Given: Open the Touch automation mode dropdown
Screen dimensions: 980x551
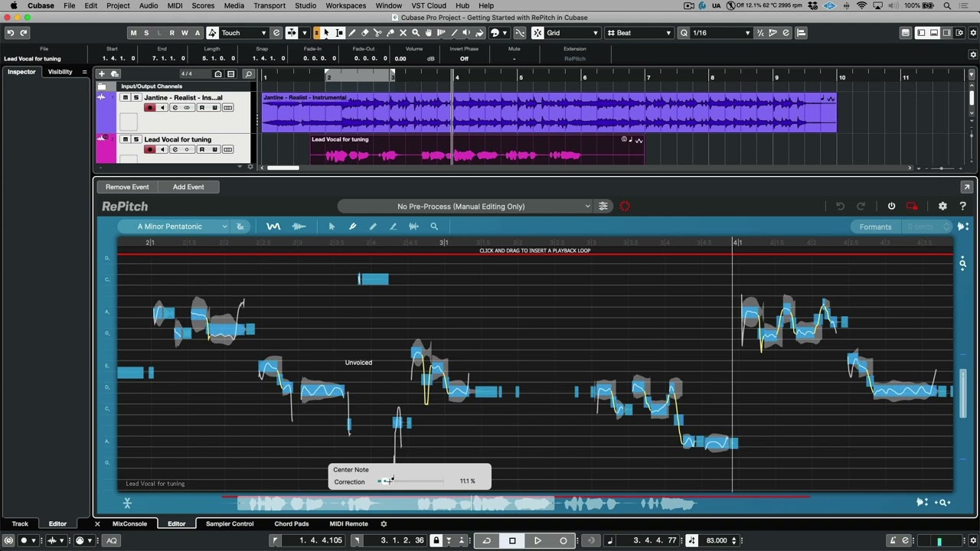Looking at the screenshot, I should coord(243,33).
